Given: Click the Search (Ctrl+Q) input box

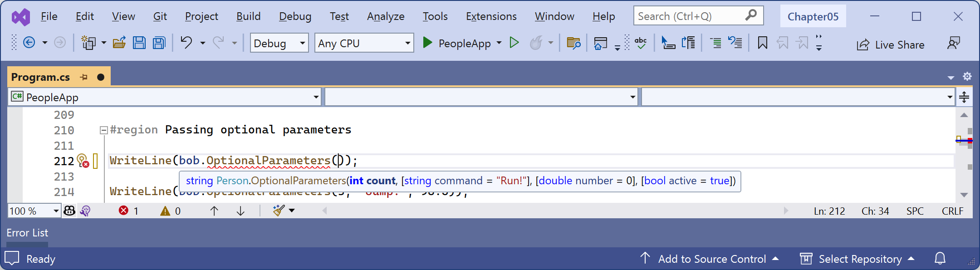Looking at the screenshot, I should (699, 16).
